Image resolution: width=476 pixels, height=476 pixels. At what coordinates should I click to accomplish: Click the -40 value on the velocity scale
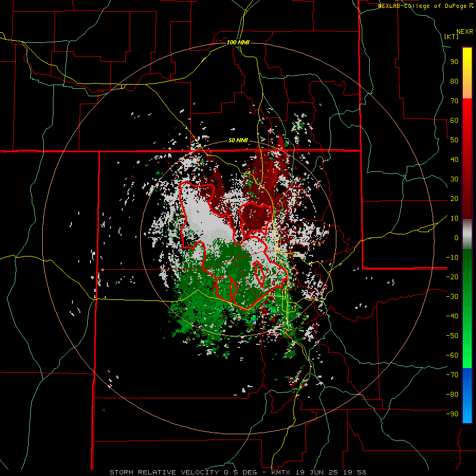pyautogui.click(x=452, y=316)
